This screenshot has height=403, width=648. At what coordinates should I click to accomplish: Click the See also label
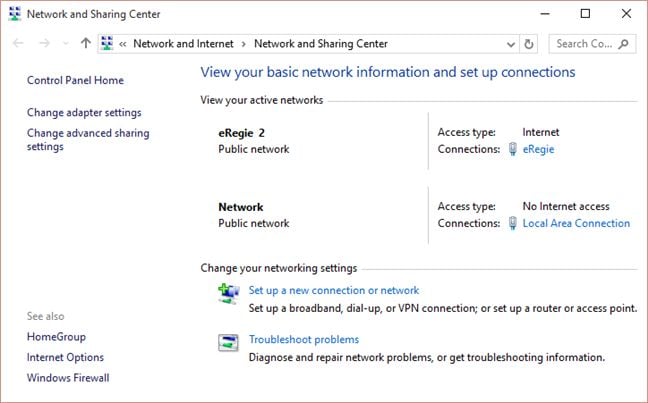pos(45,316)
